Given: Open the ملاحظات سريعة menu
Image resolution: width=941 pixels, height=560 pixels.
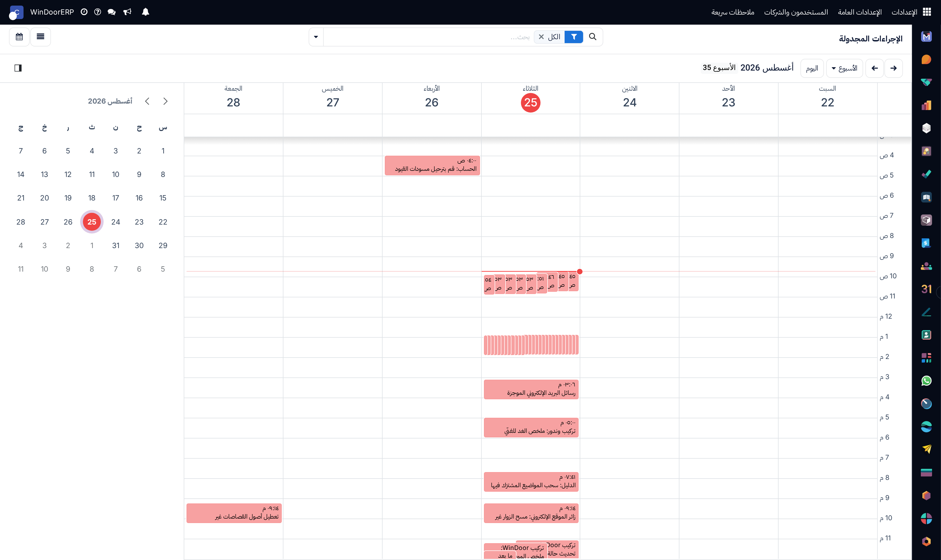Looking at the screenshot, I should (733, 12).
